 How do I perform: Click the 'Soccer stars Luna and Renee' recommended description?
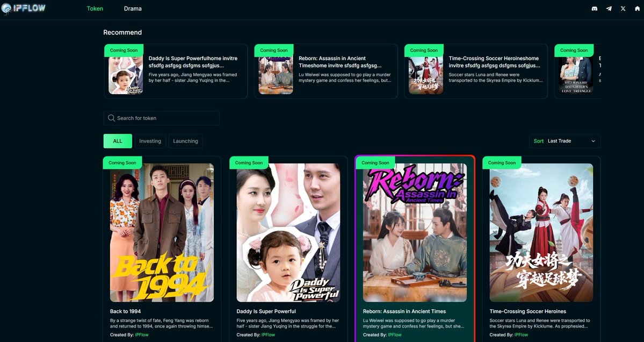[x=496, y=77]
